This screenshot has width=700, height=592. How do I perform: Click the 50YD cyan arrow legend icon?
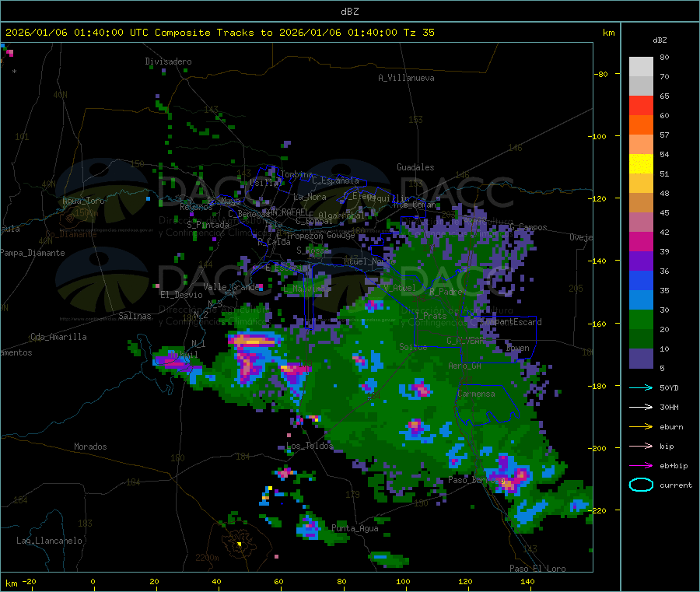pos(641,387)
